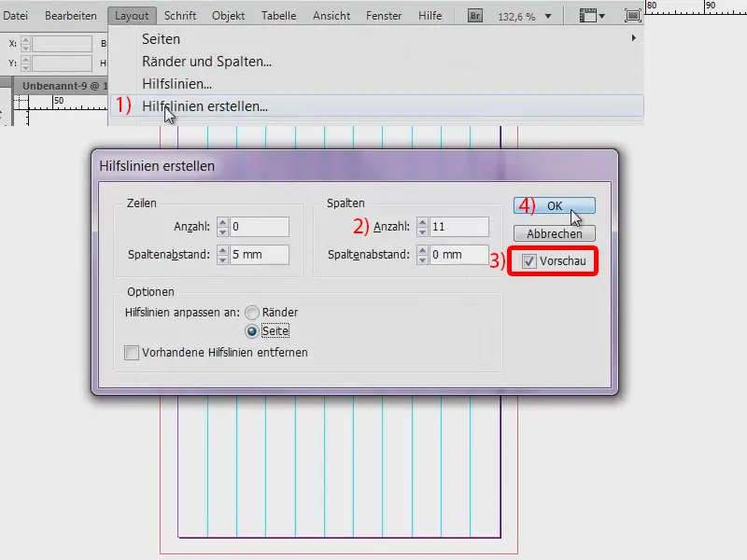
Task: Open the Tabelle menu
Action: pos(278,16)
